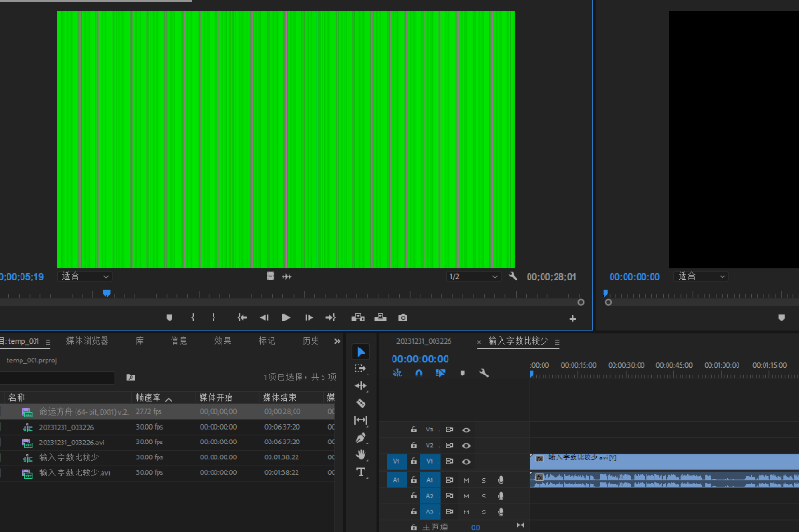Viewport: 799px width, 532px height.
Task: Add a marker in the timeline panel
Action: pos(462,374)
